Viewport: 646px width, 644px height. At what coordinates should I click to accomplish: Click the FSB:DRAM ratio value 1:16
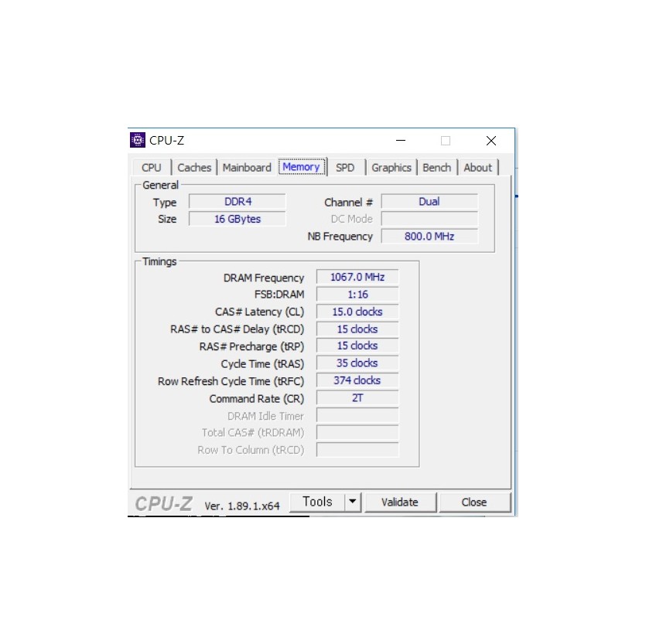pos(357,295)
